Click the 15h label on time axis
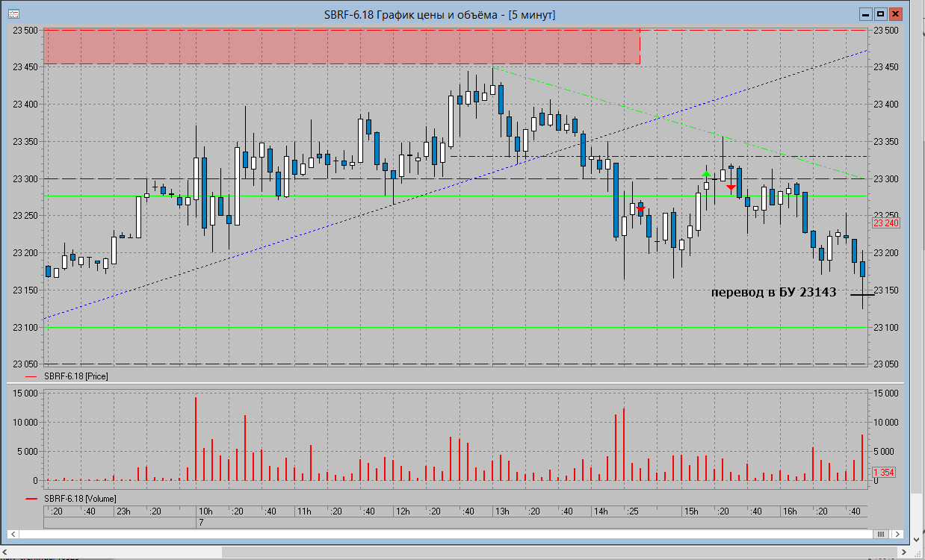 pos(691,511)
